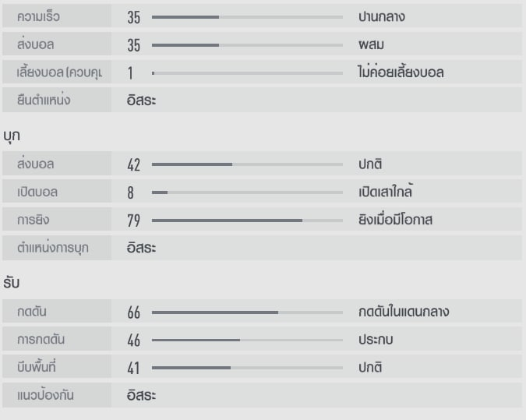Click the ส่งบอล slider showing 42
This screenshot has height=420, width=526.
click(x=247, y=164)
